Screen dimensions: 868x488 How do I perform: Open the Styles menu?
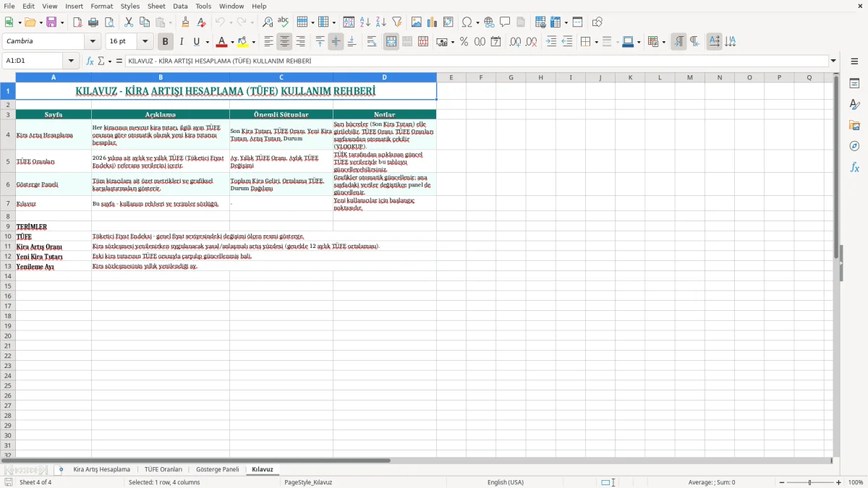click(130, 6)
